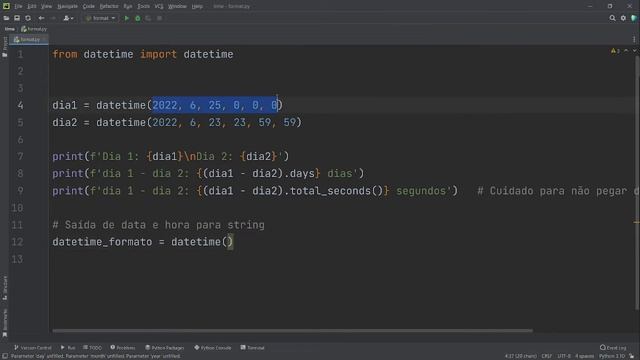Open the Refactor menu
Viewport: 640px width, 360px height.
click(x=109, y=6)
